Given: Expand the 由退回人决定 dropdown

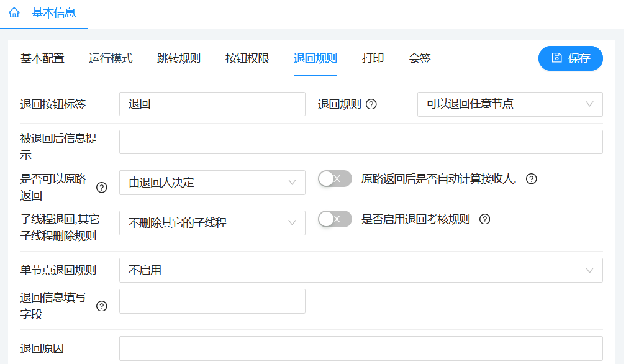Looking at the screenshot, I should [x=212, y=183].
